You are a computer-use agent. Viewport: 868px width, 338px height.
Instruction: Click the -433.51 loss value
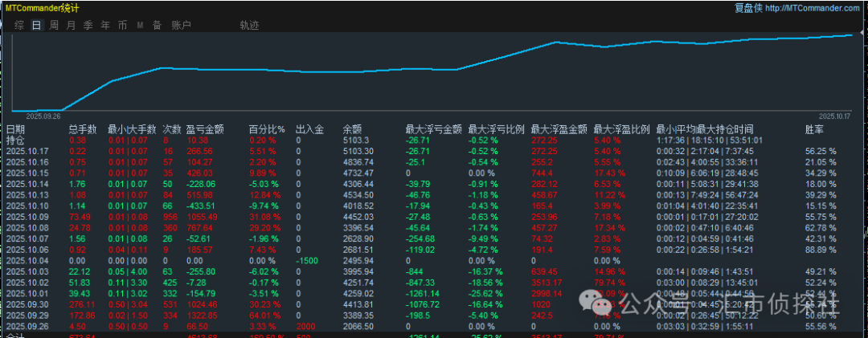(202, 206)
